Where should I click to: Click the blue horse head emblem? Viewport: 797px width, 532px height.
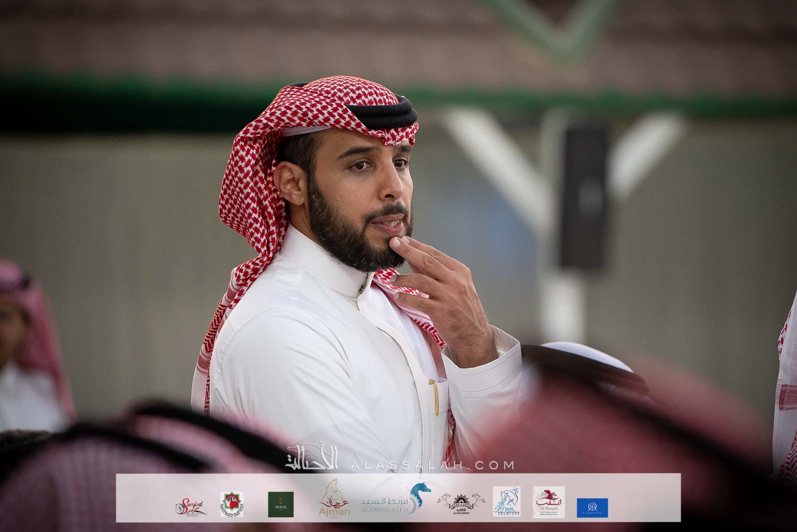pyautogui.click(x=421, y=497)
